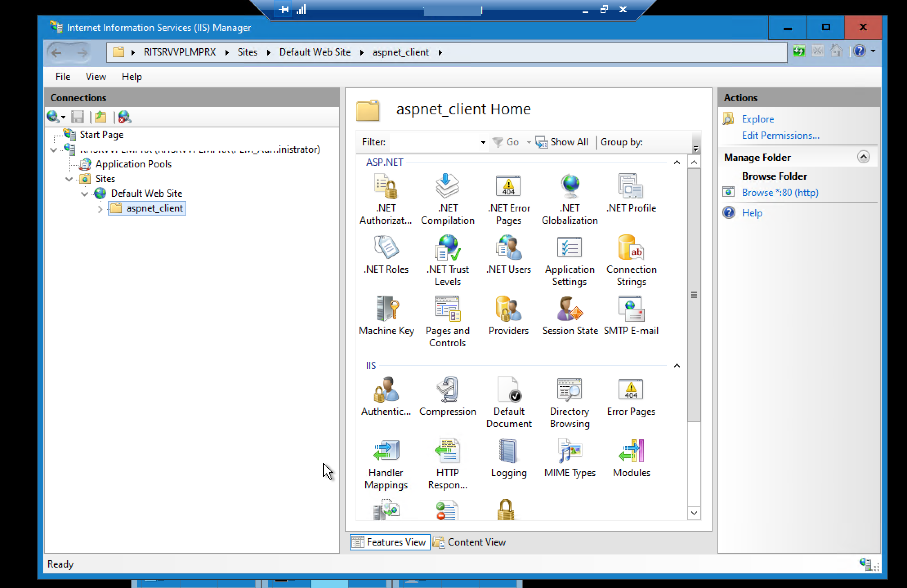Open Pages and Controls feature
The width and height of the screenshot is (907, 588).
pyautogui.click(x=448, y=322)
